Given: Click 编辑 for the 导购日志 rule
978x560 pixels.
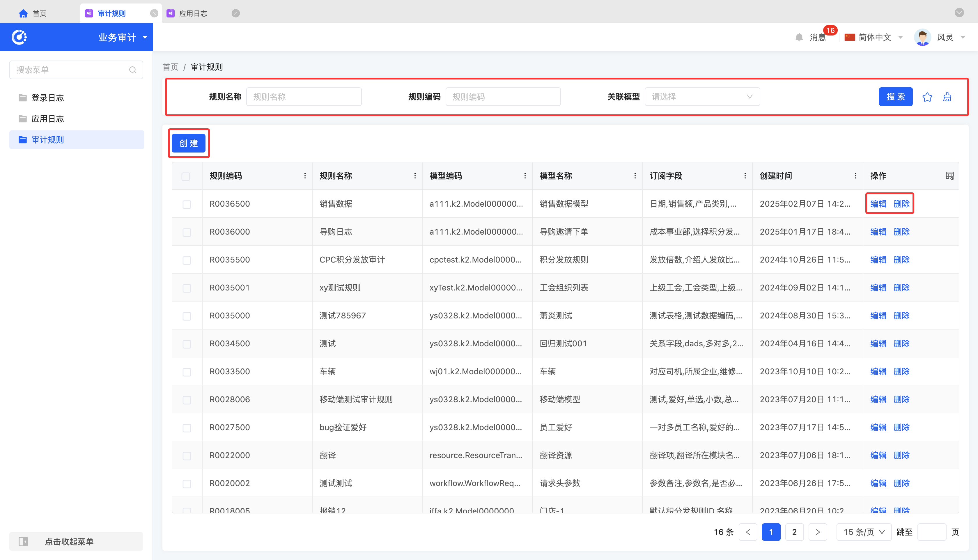Looking at the screenshot, I should pos(878,232).
